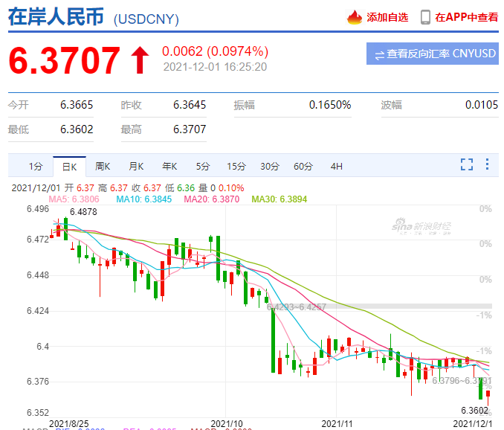This screenshot has width=504, height=430.
Task: Select the 60分 interval tab
Action: coord(303,167)
